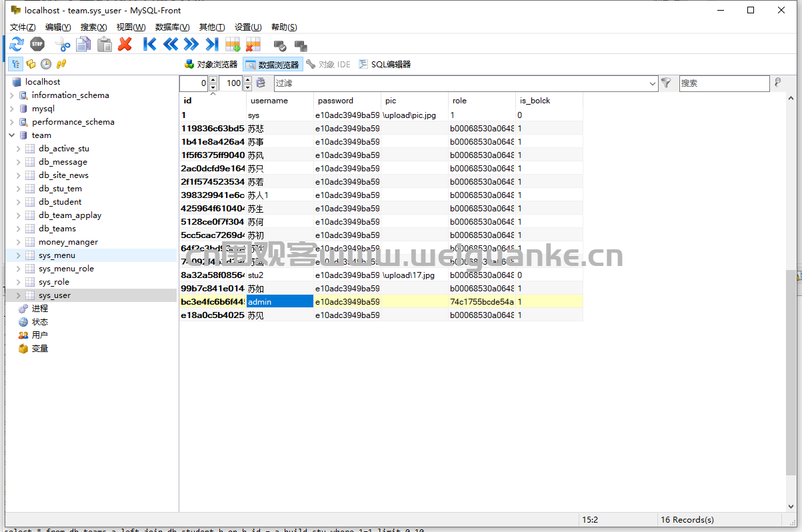The image size is (802, 532).
Task: Click the cancel changes icon beside checkmark
Action: point(301,45)
